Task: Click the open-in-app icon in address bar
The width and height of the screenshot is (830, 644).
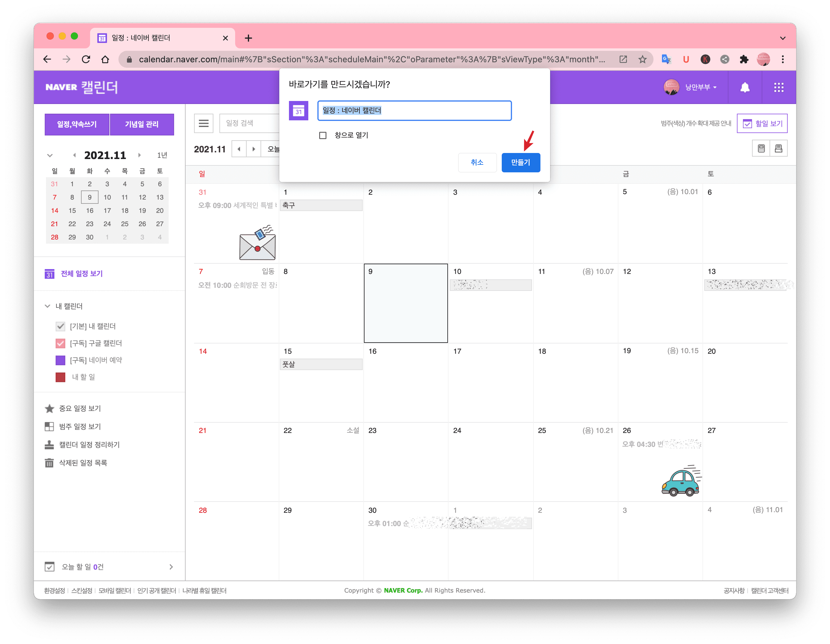Action: 623,59
